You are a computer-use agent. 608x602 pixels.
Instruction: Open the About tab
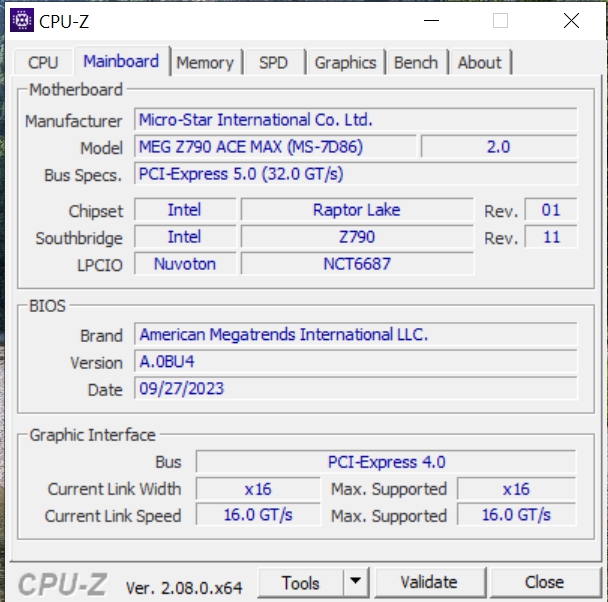[480, 62]
